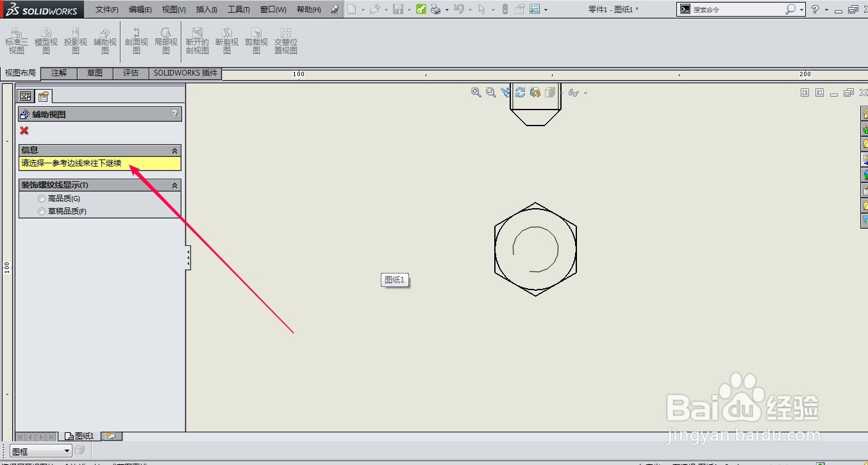Click the Standard 3 View (标准三视图) tool
Image resolution: width=868 pixels, height=465 pixels.
tap(17, 41)
